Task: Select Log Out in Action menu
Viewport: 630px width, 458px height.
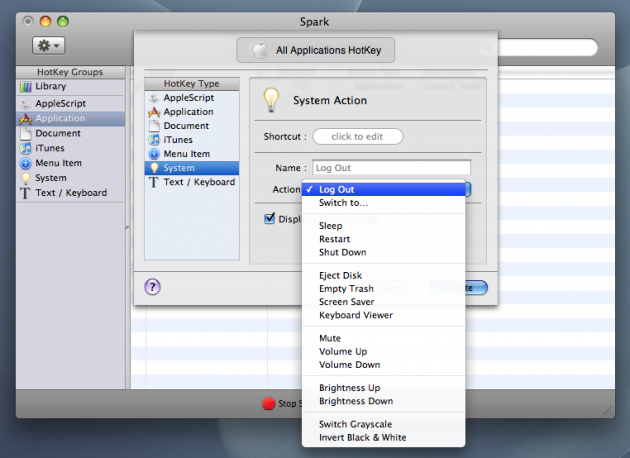Action: pos(384,190)
